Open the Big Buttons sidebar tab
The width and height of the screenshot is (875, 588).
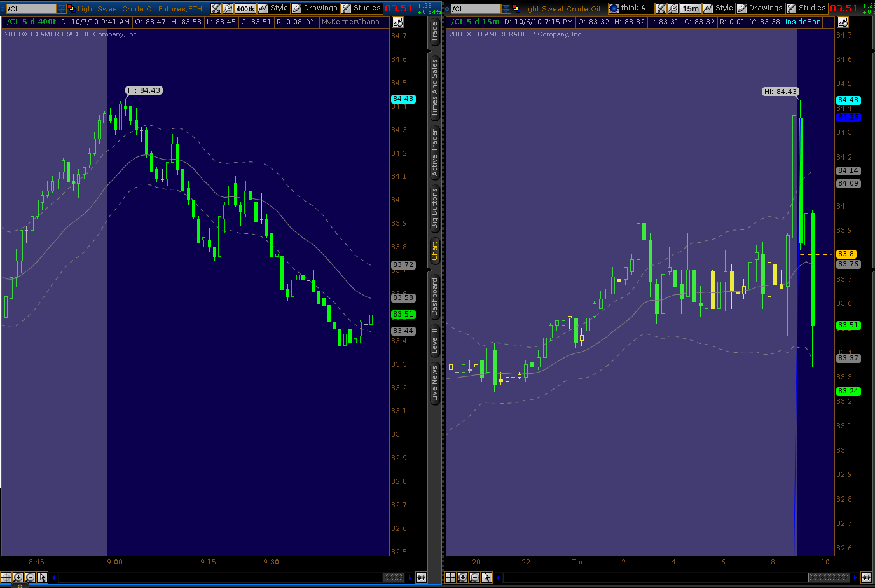[435, 209]
